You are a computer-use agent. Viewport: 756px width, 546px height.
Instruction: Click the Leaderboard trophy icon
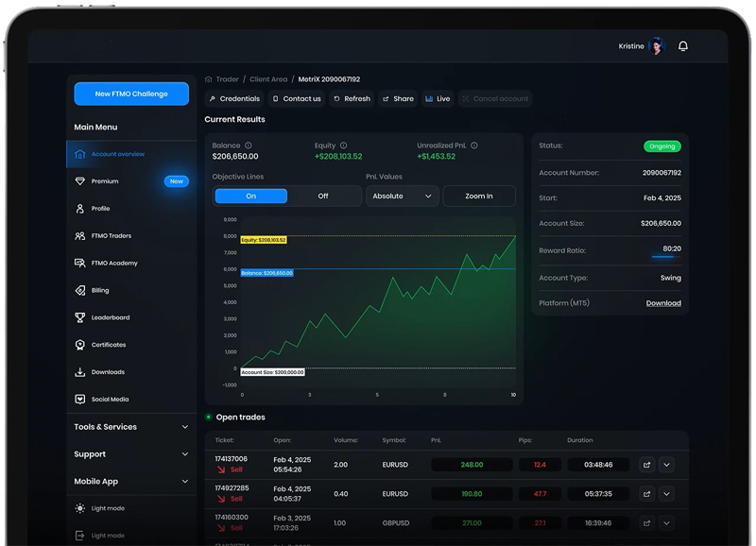(x=80, y=317)
